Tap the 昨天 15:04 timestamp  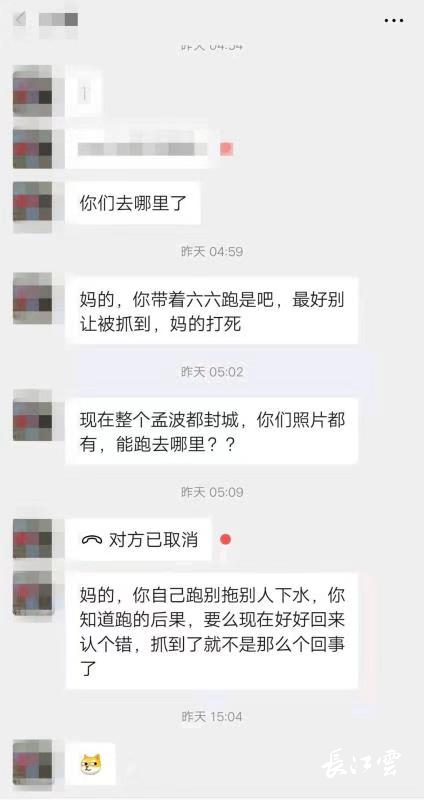[x=212, y=716]
